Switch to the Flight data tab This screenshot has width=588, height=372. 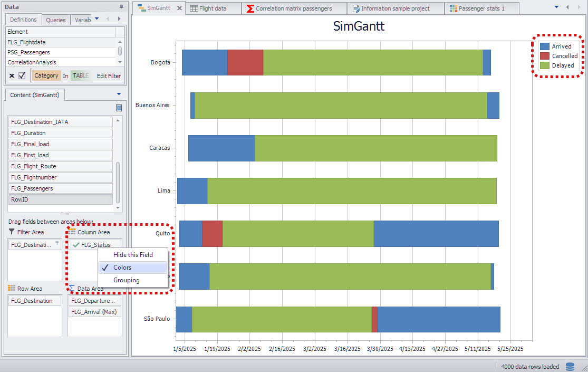tap(213, 8)
